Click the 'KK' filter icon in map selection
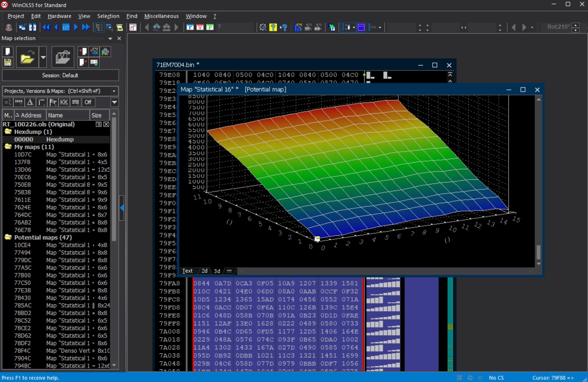The image size is (588, 382). [x=64, y=102]
